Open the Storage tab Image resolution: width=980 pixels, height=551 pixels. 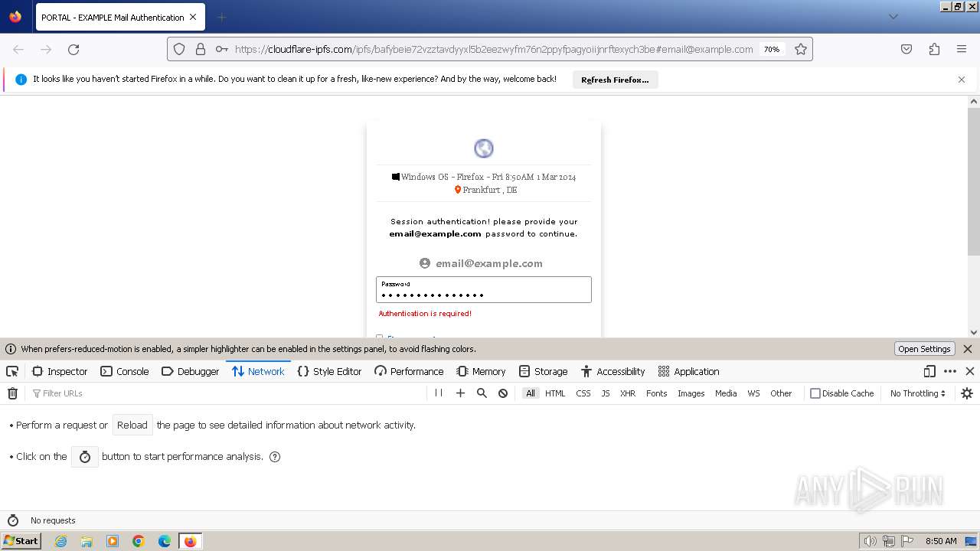[x=543, y=371]
